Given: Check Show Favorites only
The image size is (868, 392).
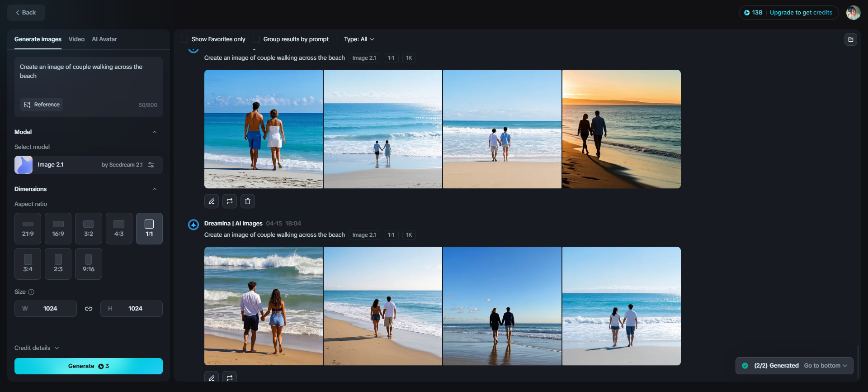Looking at the screenshot, I should click(x=184, y=39).
